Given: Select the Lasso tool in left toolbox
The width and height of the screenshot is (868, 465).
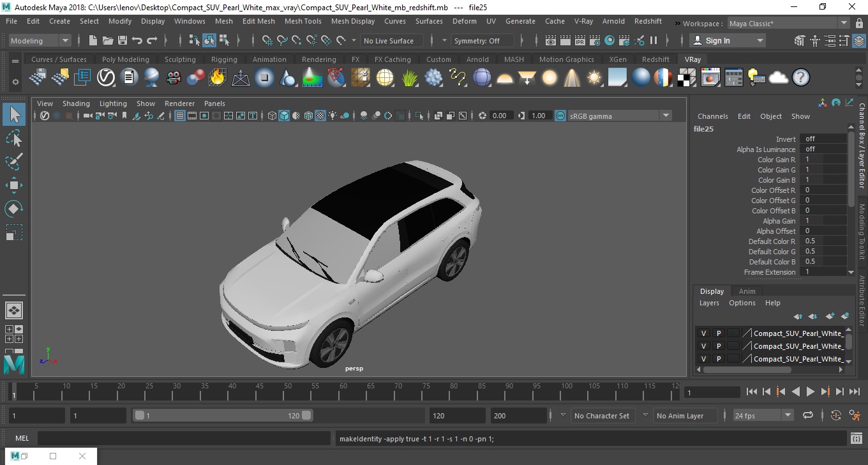Looking at the screenshot, I should point(14,138).
